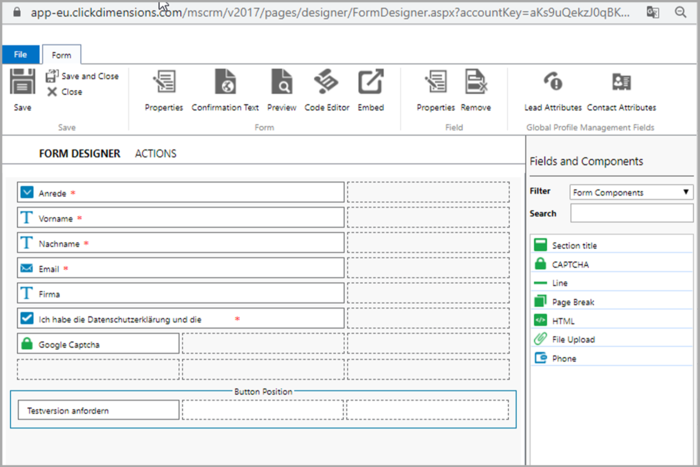Select the File Upload component

point(612,339)
